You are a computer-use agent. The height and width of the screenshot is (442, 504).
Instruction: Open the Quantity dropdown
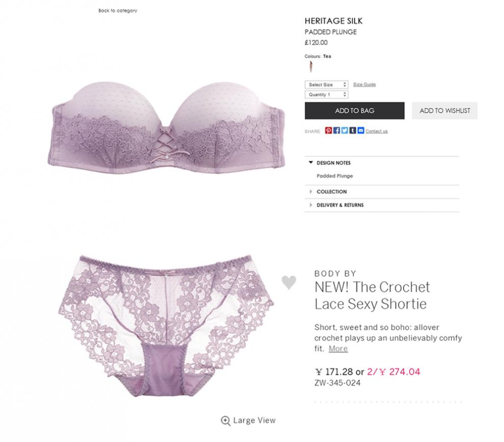point(326,95)
